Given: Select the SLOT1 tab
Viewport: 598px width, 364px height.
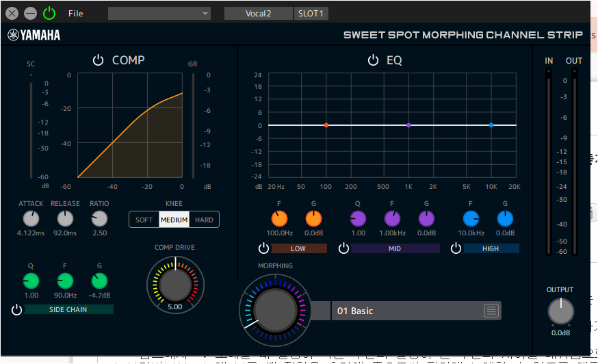Looking at the screenshot, I should pyautogui.click(x=311, y=14).
